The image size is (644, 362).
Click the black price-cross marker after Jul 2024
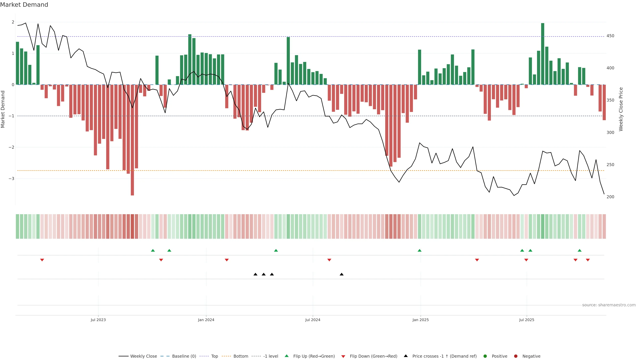(x=341, y=274)
